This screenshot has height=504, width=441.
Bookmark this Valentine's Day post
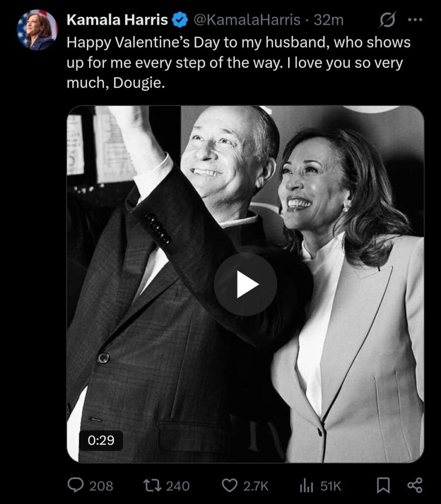click(x=382, y=486)
